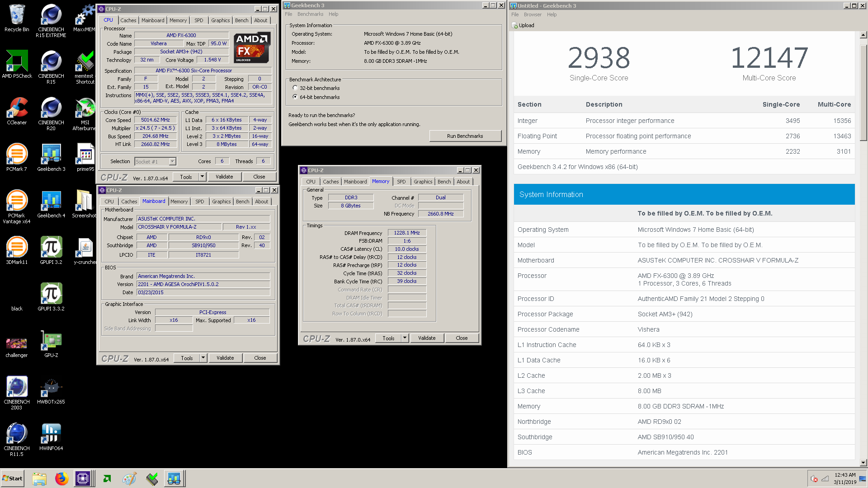The height and width of the screenshot is (488, 868).
Task: Launch the CINEBENCH 2003 desktop shortcut
Action: (x=17, y=393)
